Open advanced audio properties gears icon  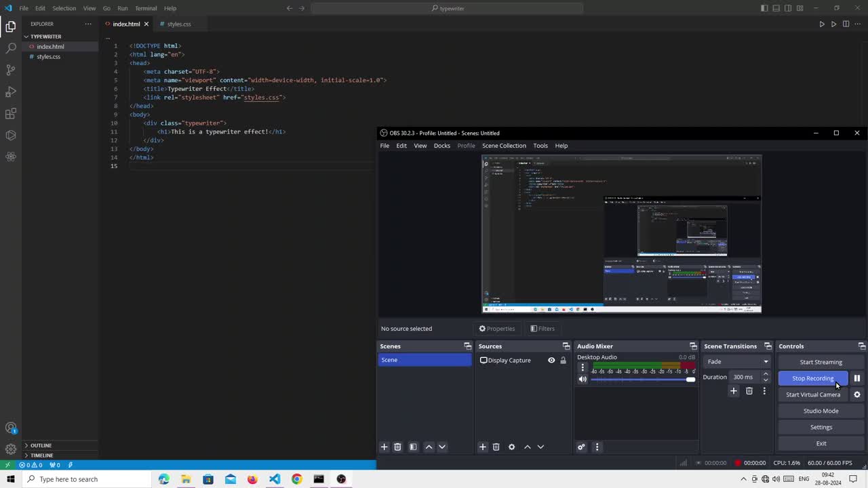tap(581, 447)
